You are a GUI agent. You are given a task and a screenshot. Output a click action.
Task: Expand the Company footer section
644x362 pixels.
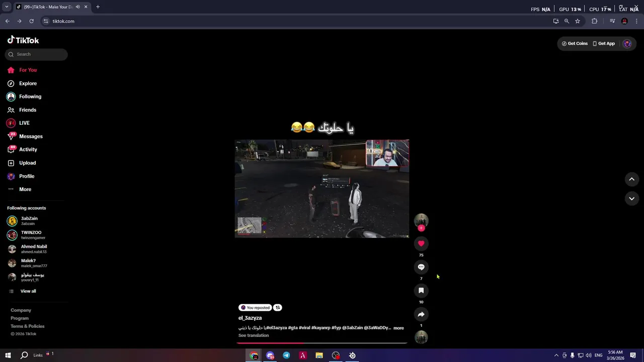pos(21,310)
